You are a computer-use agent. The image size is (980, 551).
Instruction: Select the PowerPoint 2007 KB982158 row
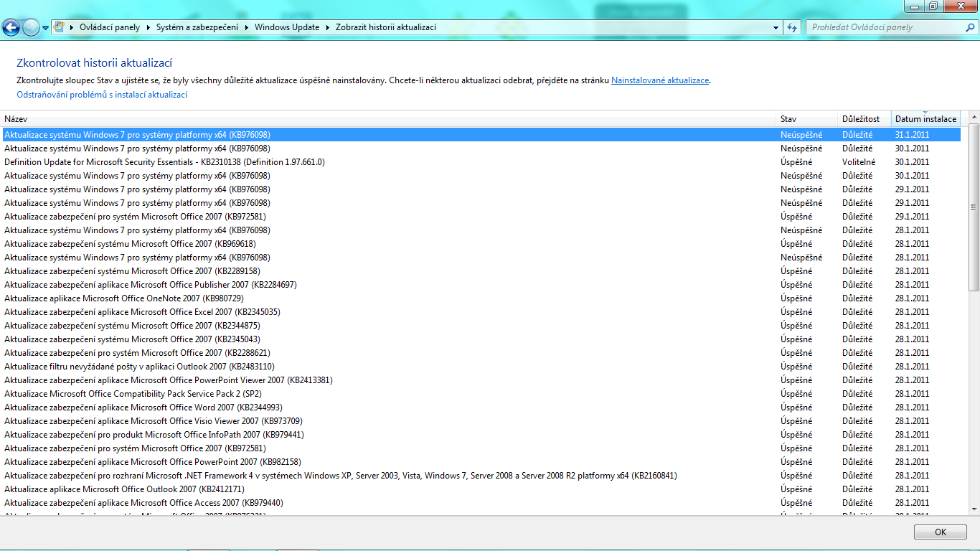pyautogui.click(x=481, y=462)
